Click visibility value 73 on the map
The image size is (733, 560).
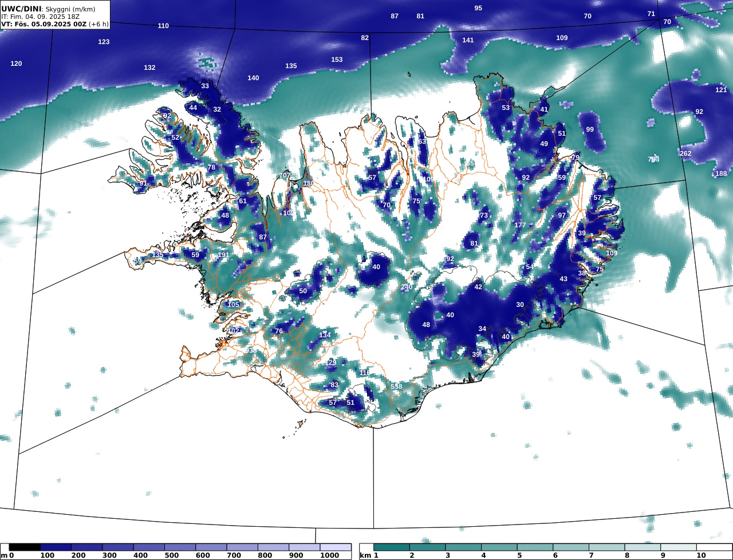(x=484, y=215)
